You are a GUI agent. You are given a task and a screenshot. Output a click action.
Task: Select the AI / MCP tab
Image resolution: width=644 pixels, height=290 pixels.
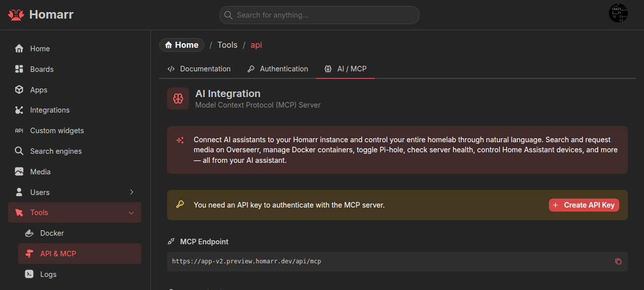click(345, 69)
